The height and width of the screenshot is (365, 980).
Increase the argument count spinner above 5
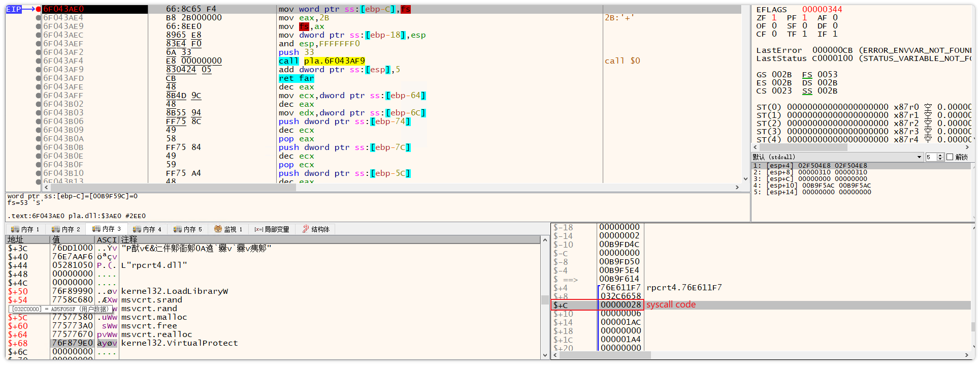940,155
